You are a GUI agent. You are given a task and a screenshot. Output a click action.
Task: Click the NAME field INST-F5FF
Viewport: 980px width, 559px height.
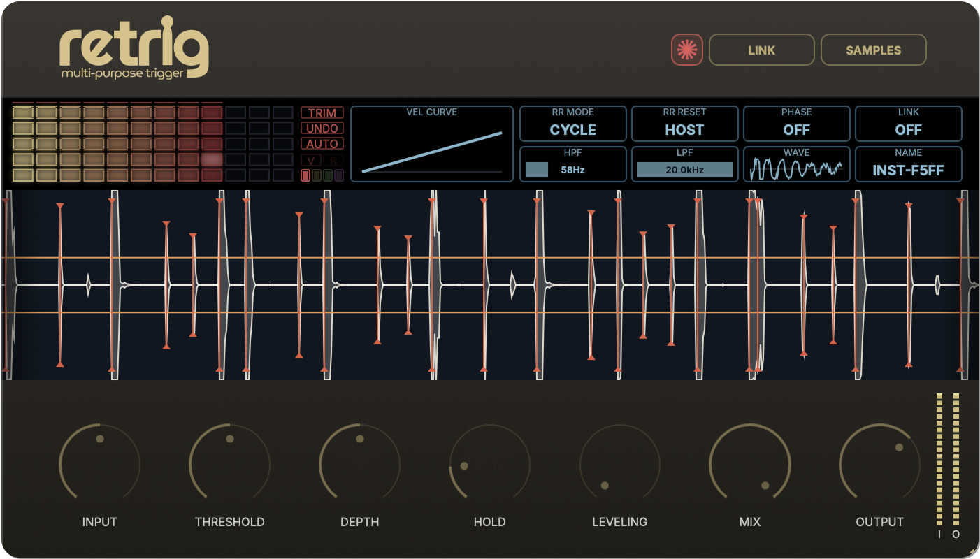click(908, 164)
